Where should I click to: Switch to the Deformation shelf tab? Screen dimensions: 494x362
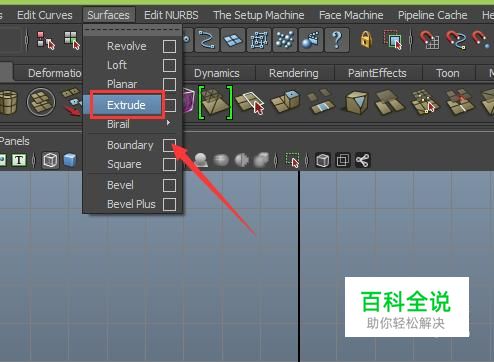(54, 73)
